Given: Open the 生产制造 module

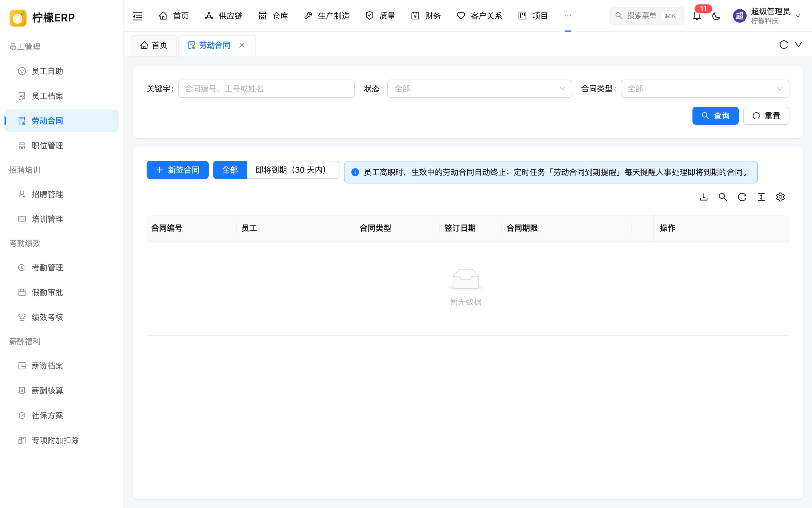Looking at the screenshot, I should [326, 16].
